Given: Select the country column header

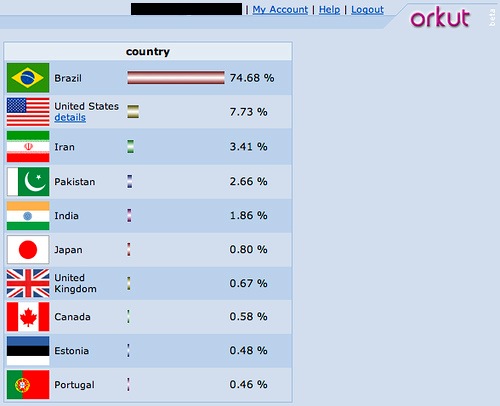Looking at the screenshot, I should point(148,51).
